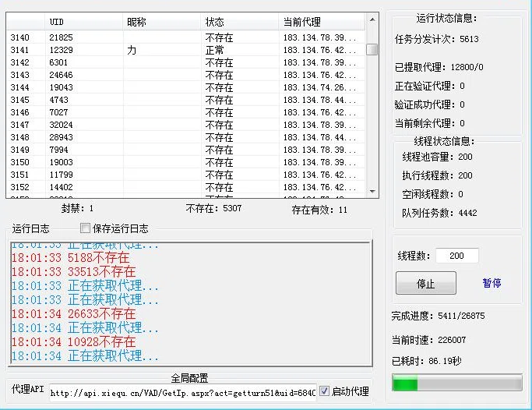Image resolution: width=532 pixels, height=410 pixels.
Task: Select row 3141 with status 正常
Action: click(186, 50)
